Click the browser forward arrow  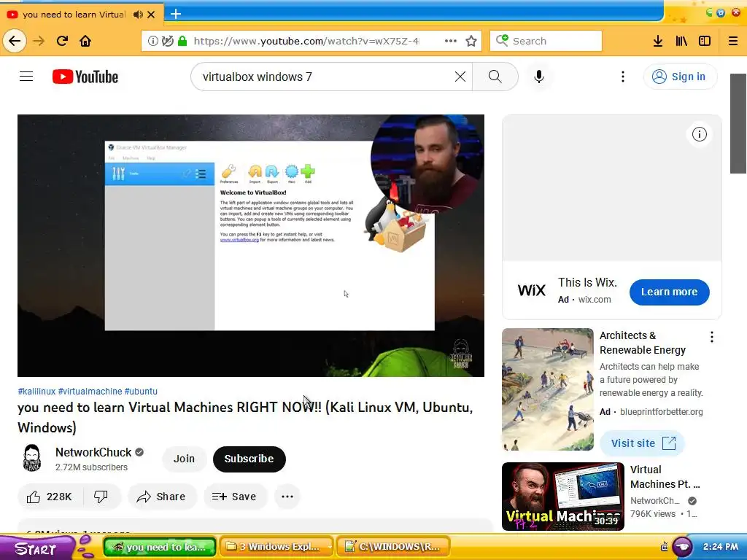tap(39, 41)
